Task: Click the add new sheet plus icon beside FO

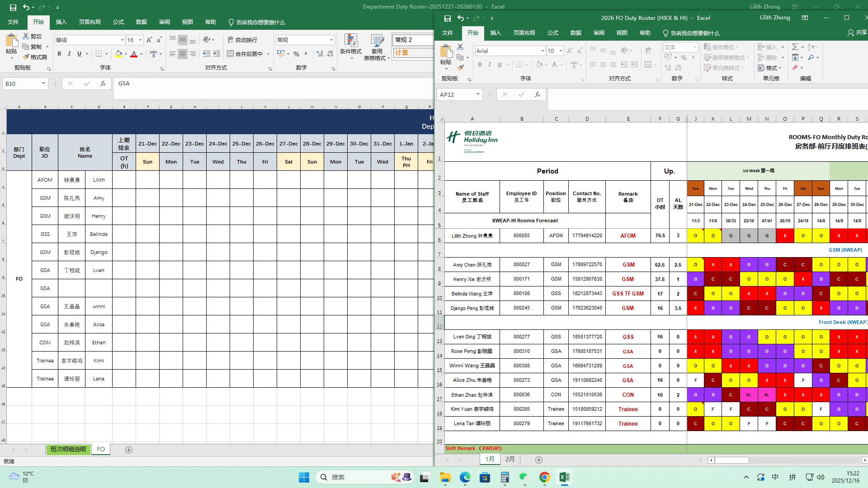Action: 129,450
